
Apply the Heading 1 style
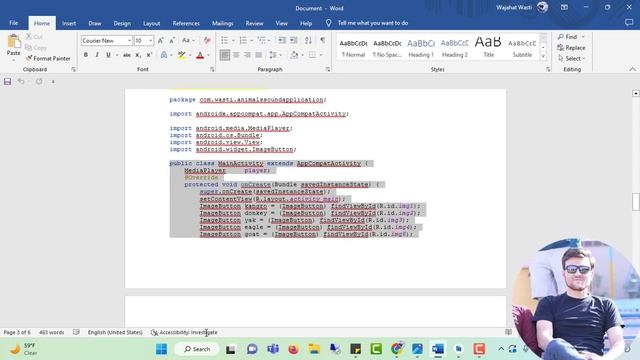(x=421, y=47)
